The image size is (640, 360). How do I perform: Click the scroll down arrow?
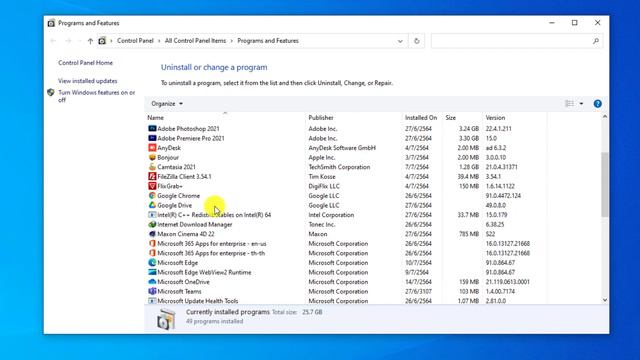(605, 300)
